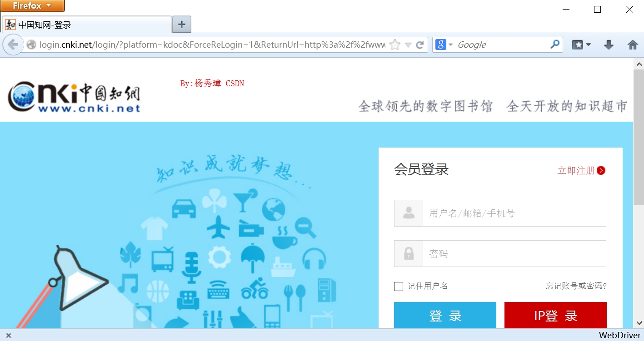Click the vertical scrollbar thumb
This screenshot has height=341, width=644.
pyautogui.click(x=639, y=137)
